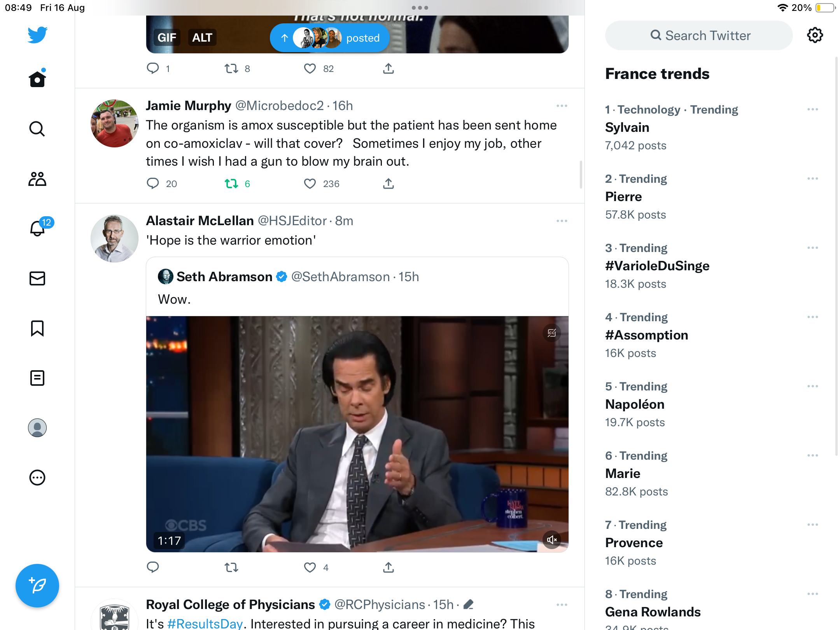This screenshot has height=630, width=840.
Task: Open the #Assomption trend
Action: (x=647, y=335)
